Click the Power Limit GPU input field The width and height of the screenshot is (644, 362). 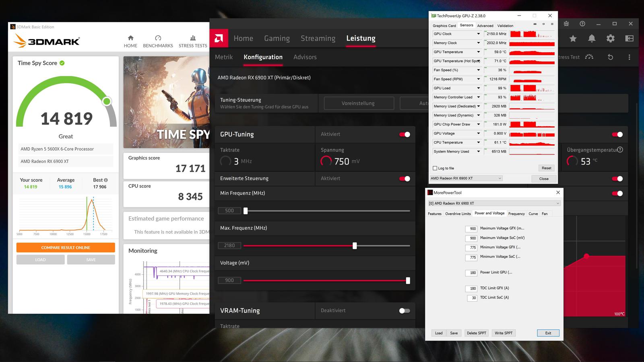point(471,273)
